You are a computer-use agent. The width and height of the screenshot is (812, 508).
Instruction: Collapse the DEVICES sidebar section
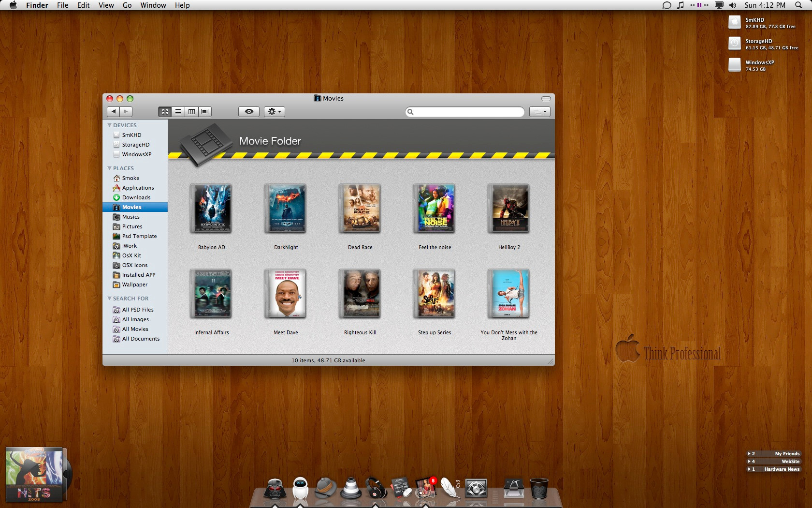tap(109, 125)
